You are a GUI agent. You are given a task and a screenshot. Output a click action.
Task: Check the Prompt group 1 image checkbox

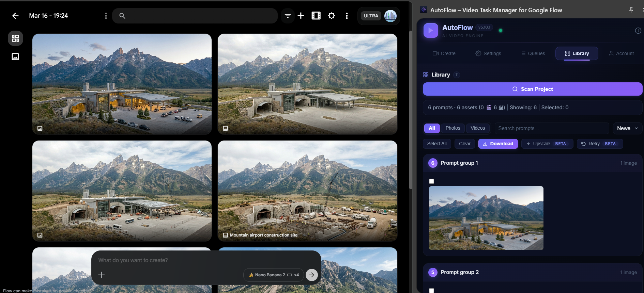tap(432, 181)
